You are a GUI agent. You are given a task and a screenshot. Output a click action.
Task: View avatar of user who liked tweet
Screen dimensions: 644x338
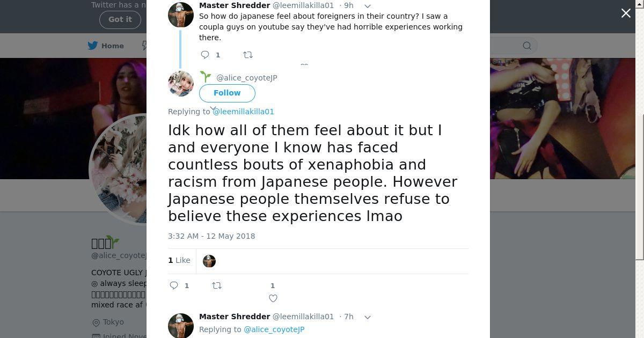(209, 261)
